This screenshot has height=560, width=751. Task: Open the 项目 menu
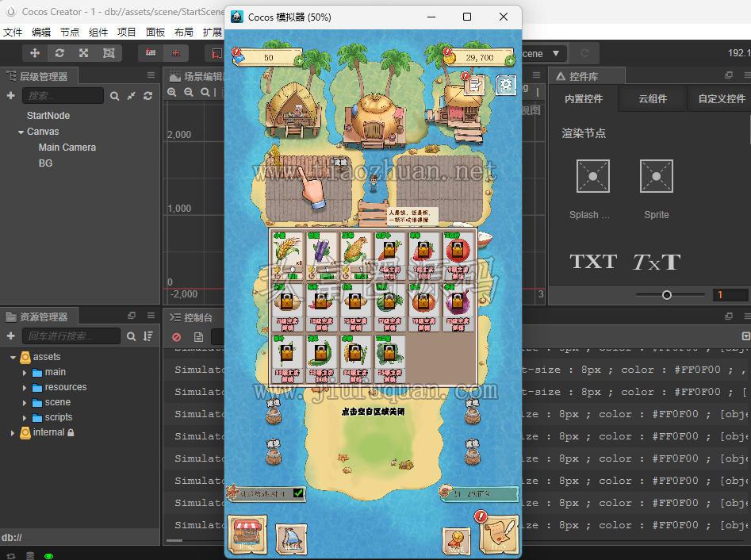(x=127, y=32)
